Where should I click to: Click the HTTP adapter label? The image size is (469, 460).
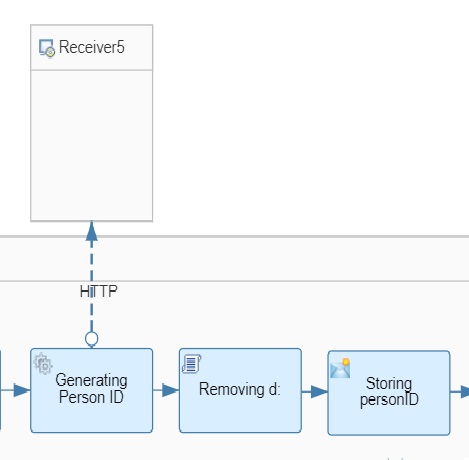point(99,291)
